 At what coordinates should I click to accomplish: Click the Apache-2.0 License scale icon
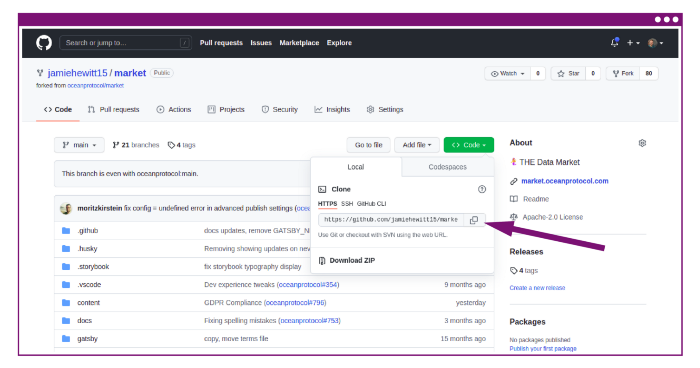514,217
